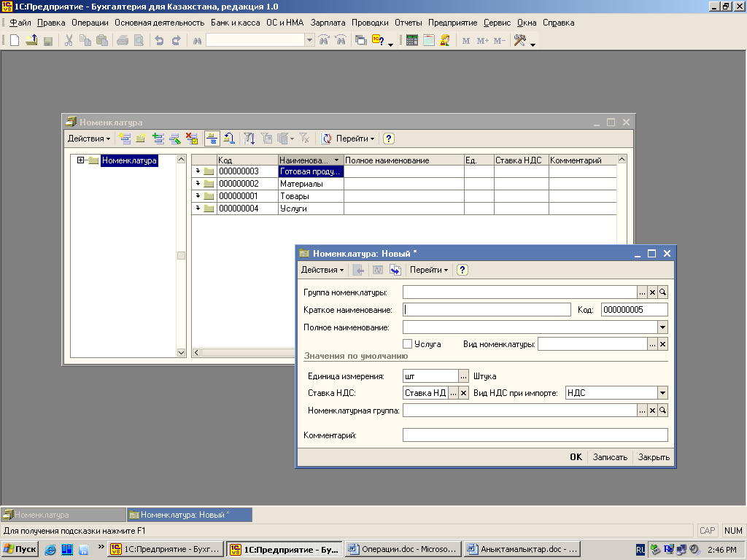Click Закрыть button in Новый form
This screenshot has height=560, width=747.
click(x=654, y=457)
